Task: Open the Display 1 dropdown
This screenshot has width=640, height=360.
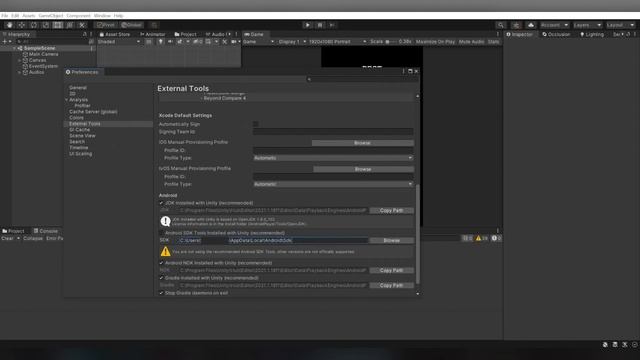Action: 292,42
